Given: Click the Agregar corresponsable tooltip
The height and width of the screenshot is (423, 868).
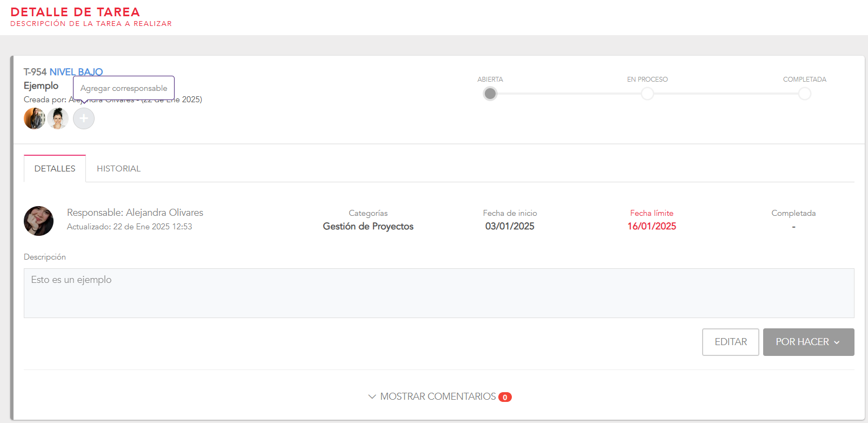Looking at the screenshot, I should pos(124,88).
